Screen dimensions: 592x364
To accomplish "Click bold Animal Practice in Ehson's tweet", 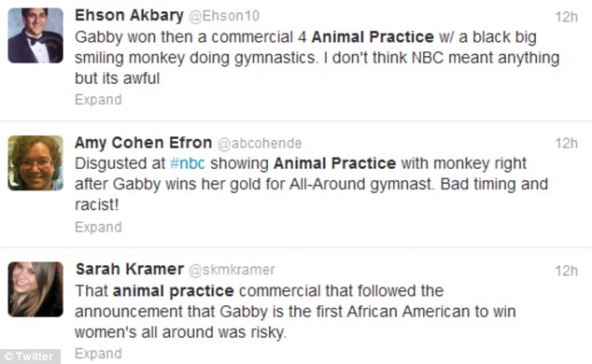I will [x=373, y=37].
